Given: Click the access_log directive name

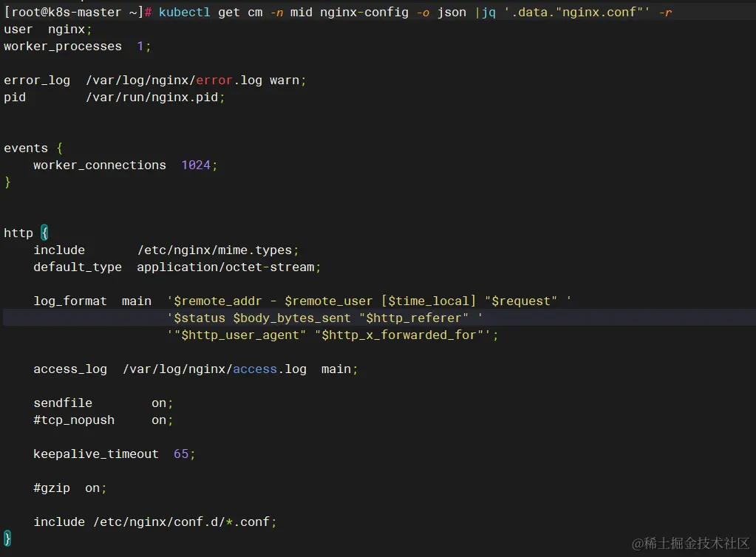Looking at the screenshot, I should click(70, 369).
